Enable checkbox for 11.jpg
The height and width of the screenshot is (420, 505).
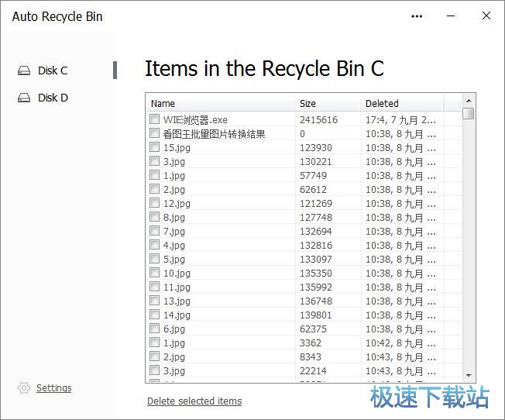tap(155, 287)
